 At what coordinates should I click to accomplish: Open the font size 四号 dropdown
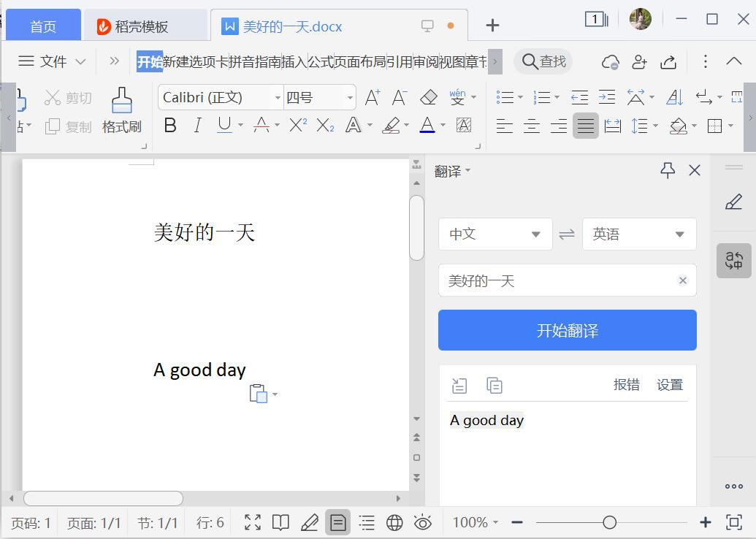[x=350, y=97]
